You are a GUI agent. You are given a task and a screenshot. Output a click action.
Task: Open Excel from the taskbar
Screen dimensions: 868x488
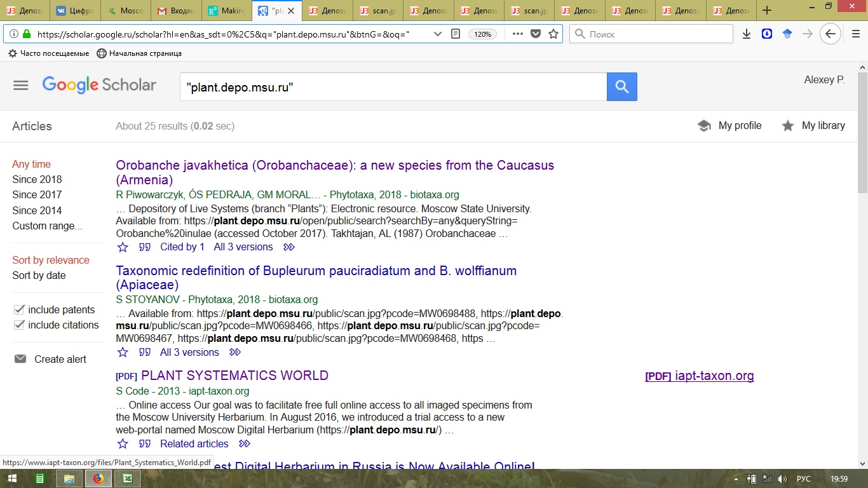(x=128, y=478)
